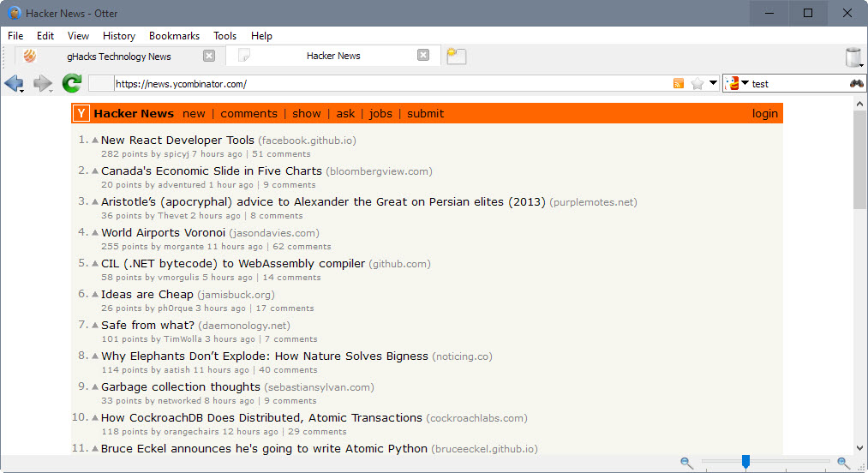Upvote the CockroachDB transactions story
Screen dimensions: 868x473
pos(94,417)
